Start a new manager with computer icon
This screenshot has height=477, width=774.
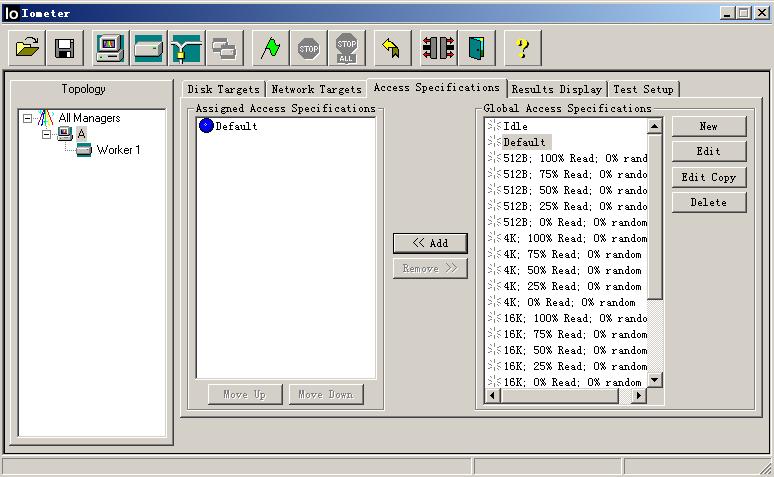click(x=111, y=47)
